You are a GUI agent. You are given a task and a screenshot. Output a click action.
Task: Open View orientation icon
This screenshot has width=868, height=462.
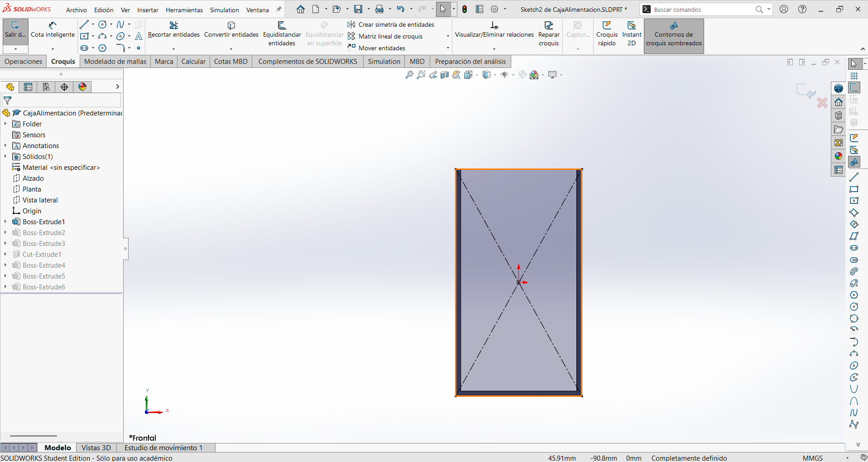[468, 75]
